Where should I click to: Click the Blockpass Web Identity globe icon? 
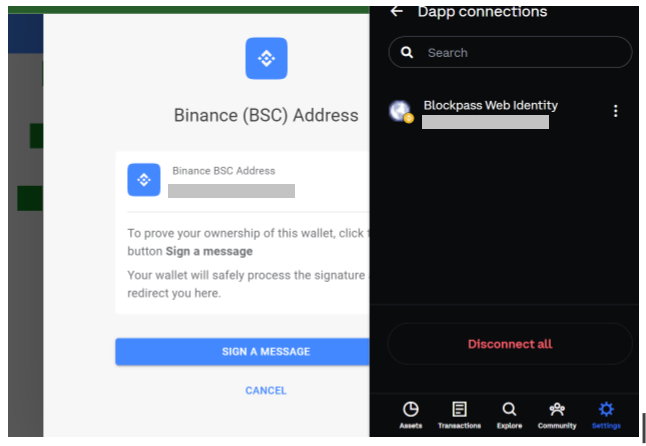tap(401, 111)
